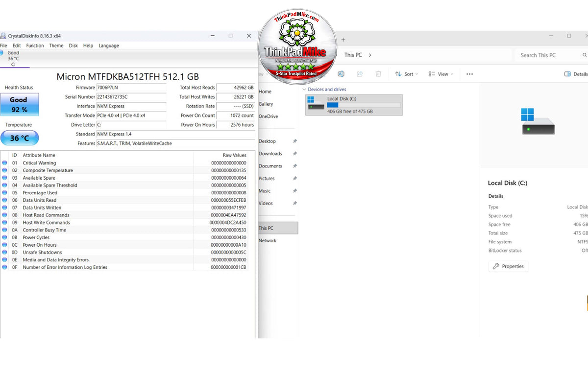This screenshot has height=369, width=588.
Task: Click the Firmware value field 7006P7LN
Action: [x=131, y=88]
